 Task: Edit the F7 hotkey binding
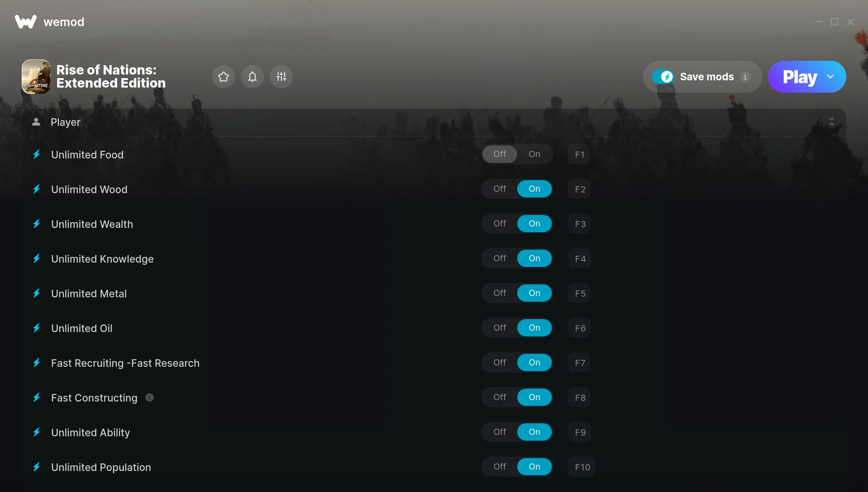[x=579, y=363]
